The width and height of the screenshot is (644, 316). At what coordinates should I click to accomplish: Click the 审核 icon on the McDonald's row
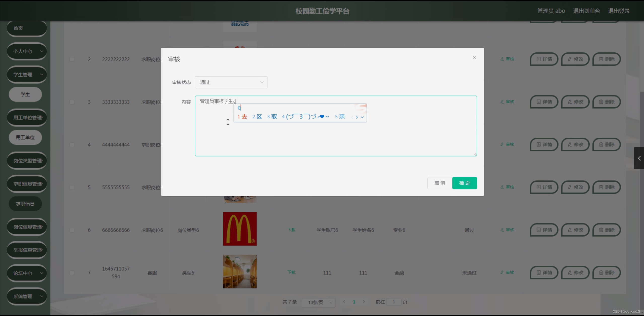[507, 230]
